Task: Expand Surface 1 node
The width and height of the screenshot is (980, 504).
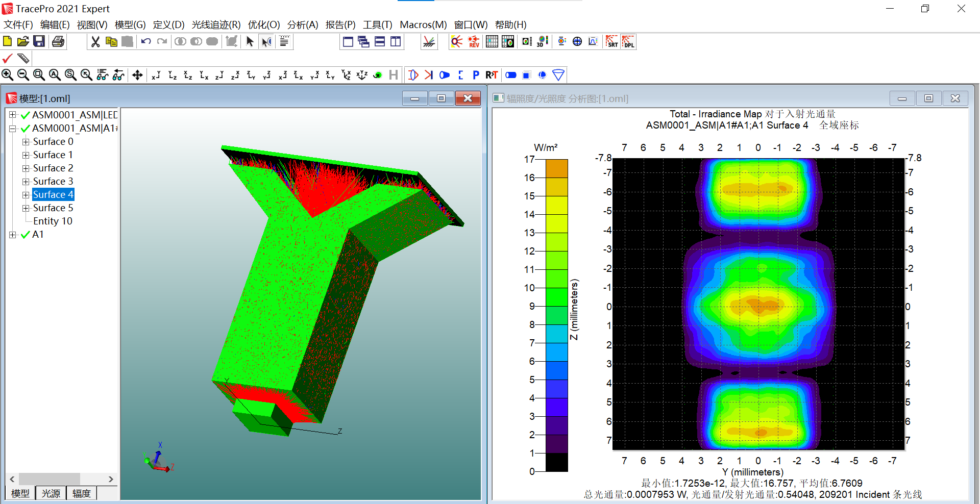Action: coord(26,155)
